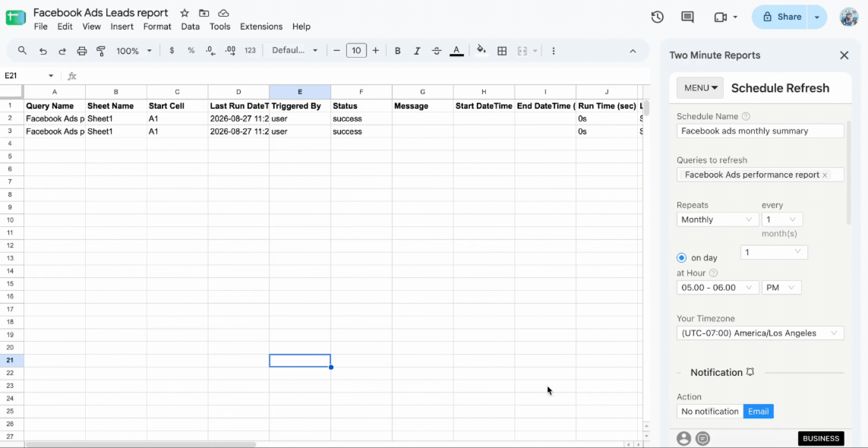Open the name box dropdown arrow
The height and width of the screenshot is (448, 868).
[51, 76]
